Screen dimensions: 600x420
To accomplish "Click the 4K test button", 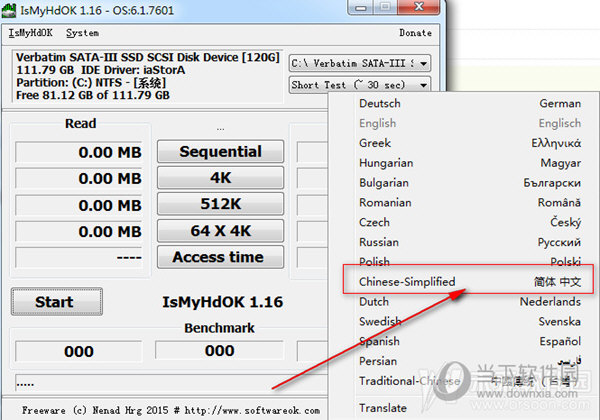I will (220, 177).
